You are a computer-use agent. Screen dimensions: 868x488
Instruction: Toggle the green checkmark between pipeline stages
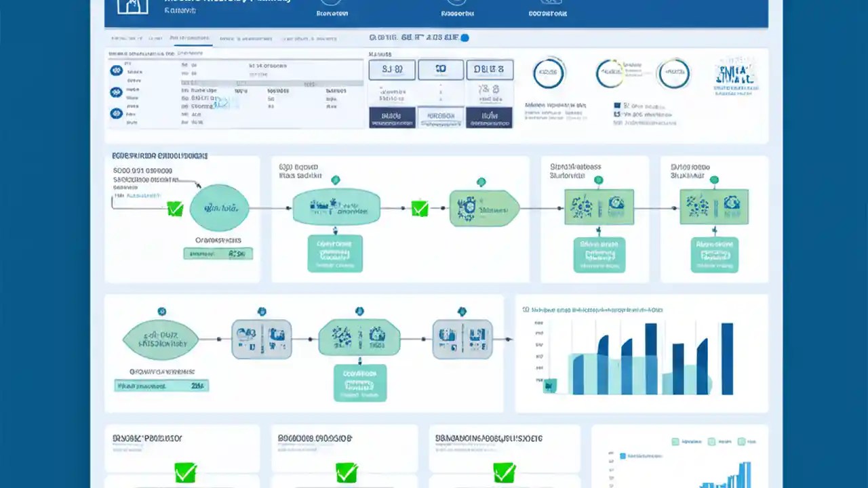tap(419, 208)
